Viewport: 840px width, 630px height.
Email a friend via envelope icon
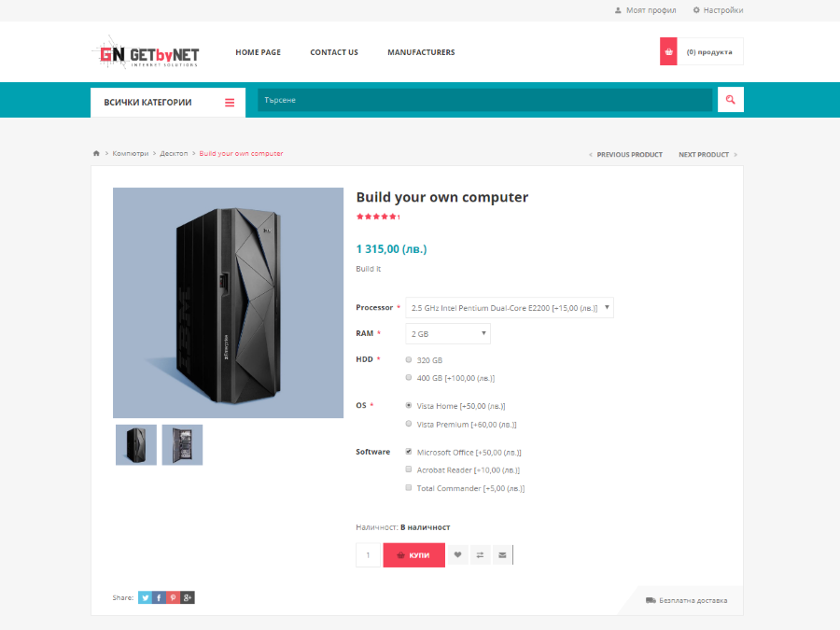[502, 555]
